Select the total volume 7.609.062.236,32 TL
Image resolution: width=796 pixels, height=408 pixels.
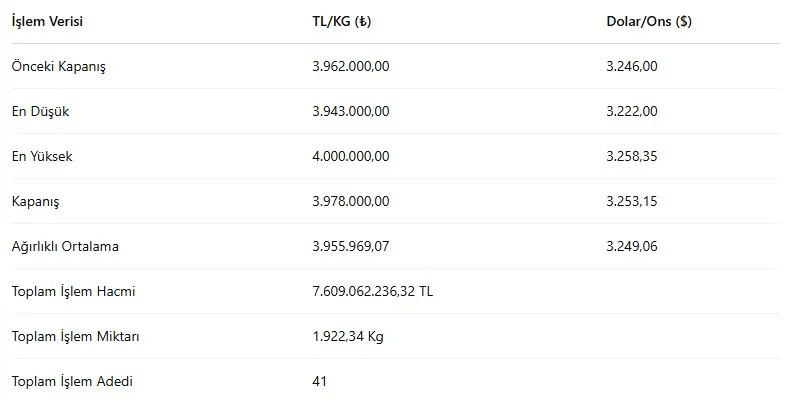pyautogui.click(x=373, y=291)
